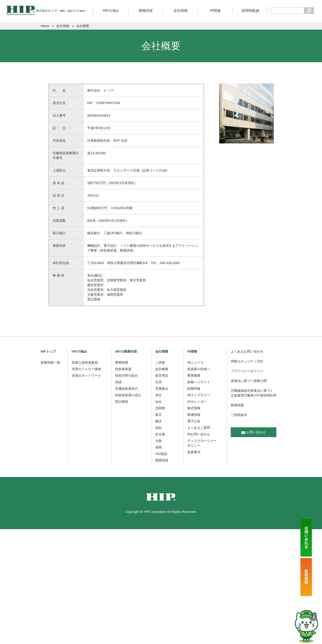Open 情報セキュリティ方針 link

click(247, 361)
